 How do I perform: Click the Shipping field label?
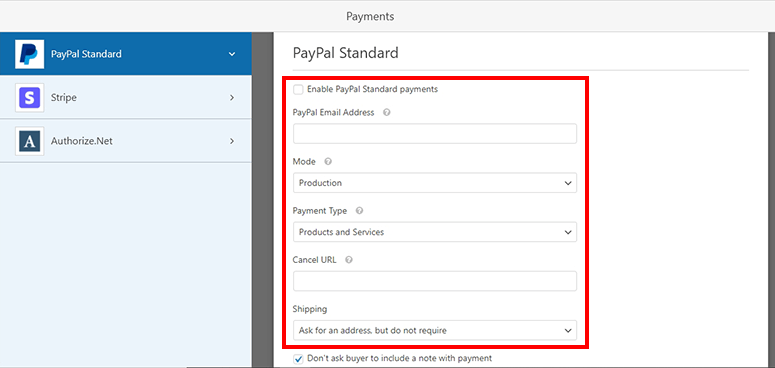[x=310, y=309]
